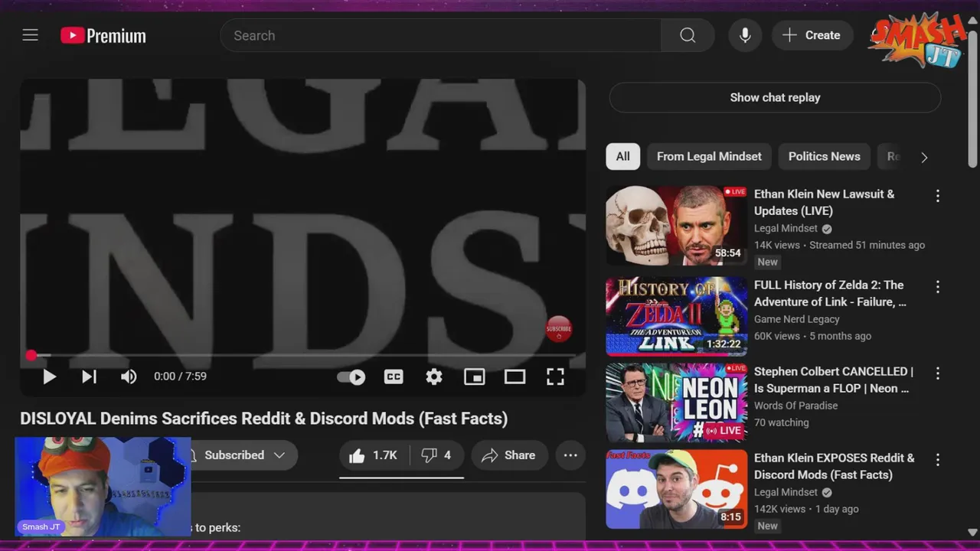Click the red progress bar scrubber
980x551 pixels.
point(31,355)
